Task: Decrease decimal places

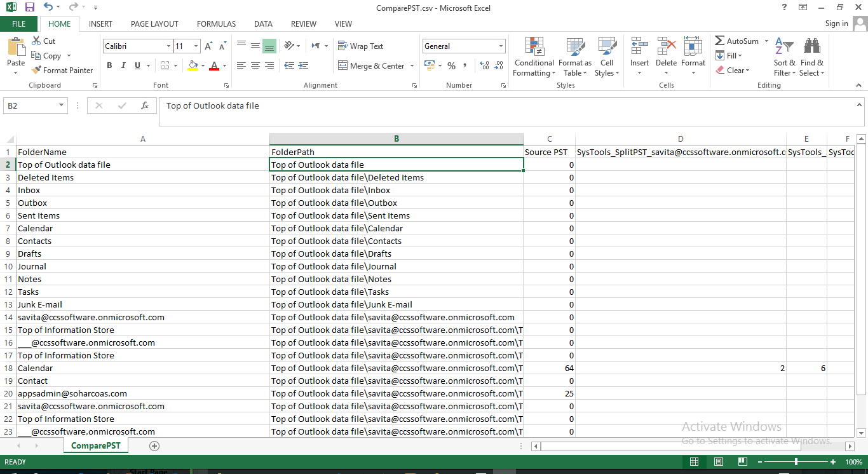Action: tap(499, 65)
